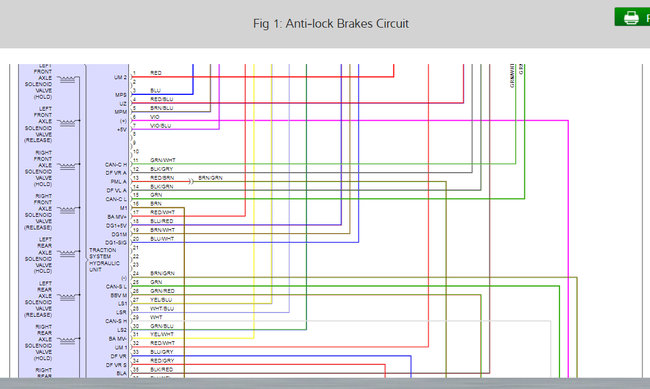This screenshot has height=389, width=650.
Task: Click the 'BRN/GRN' wire label at pin 24
Action: [162, 273]
